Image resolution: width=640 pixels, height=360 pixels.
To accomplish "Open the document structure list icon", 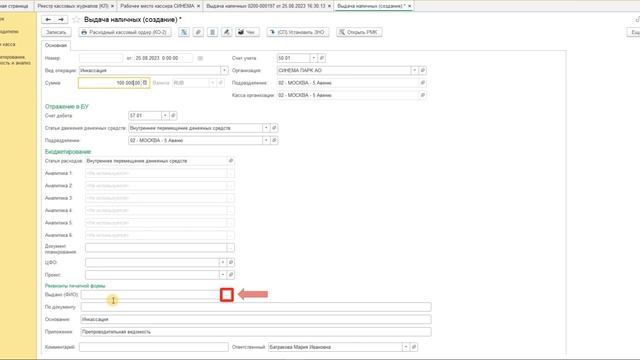I will pos(212,32).
